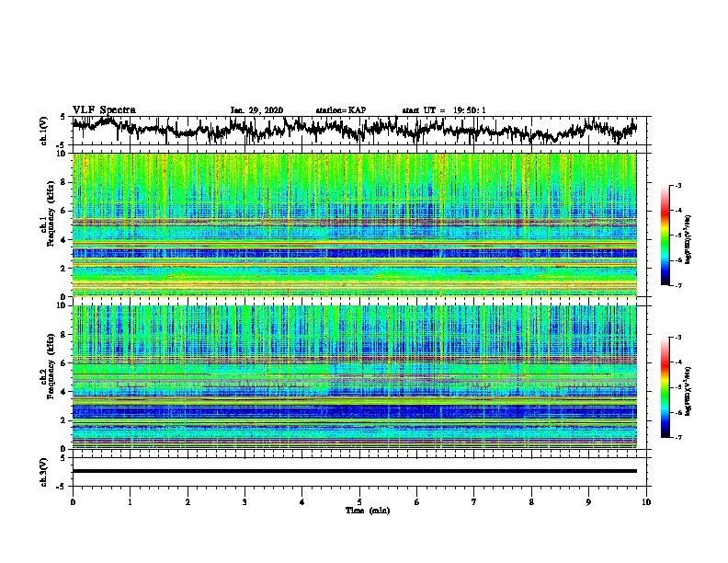This screenshot has height=563, width=728.
Task: Click the "ch.3(V)" axis label
Action: (x=44, y=472)
